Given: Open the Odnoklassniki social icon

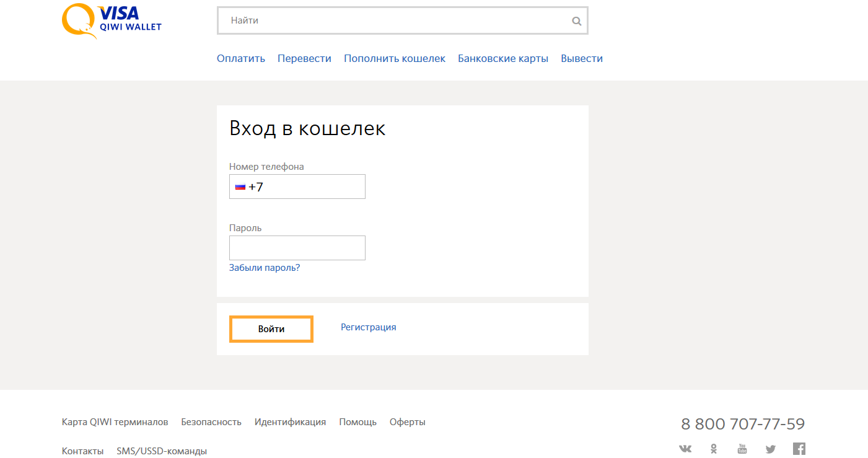Looking at the screenshot, I should coord(714,449).
